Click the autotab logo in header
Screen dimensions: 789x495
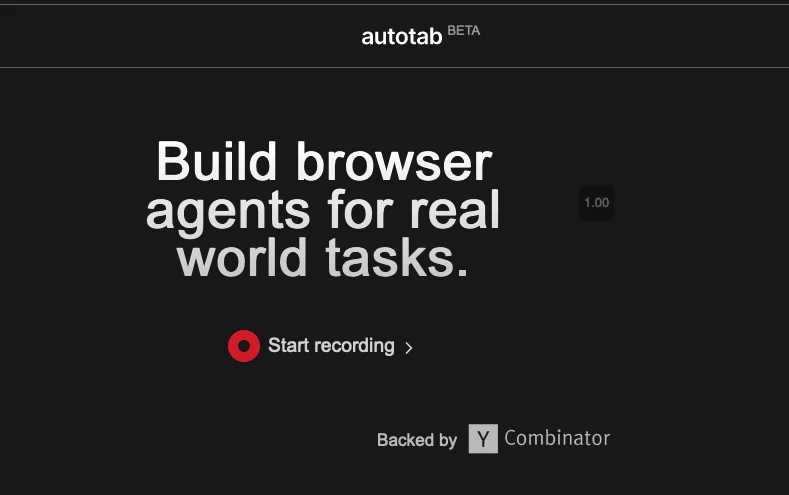[401, 37]
